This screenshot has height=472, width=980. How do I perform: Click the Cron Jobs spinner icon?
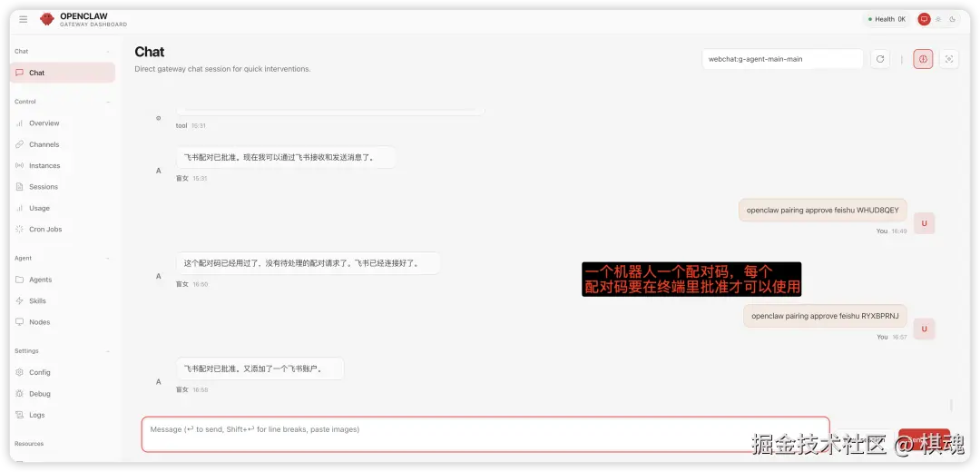pyautogui.click(x=19, y=230)
